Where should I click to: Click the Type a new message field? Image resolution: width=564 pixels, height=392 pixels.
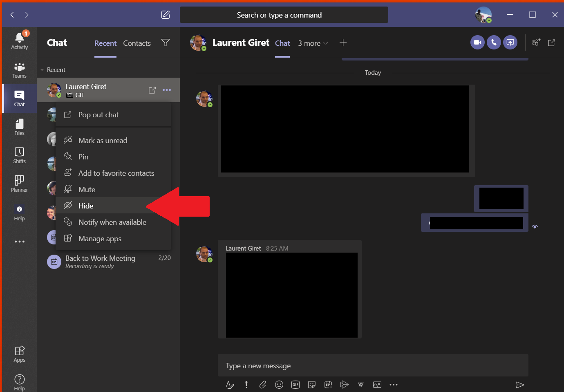point(373,365)
